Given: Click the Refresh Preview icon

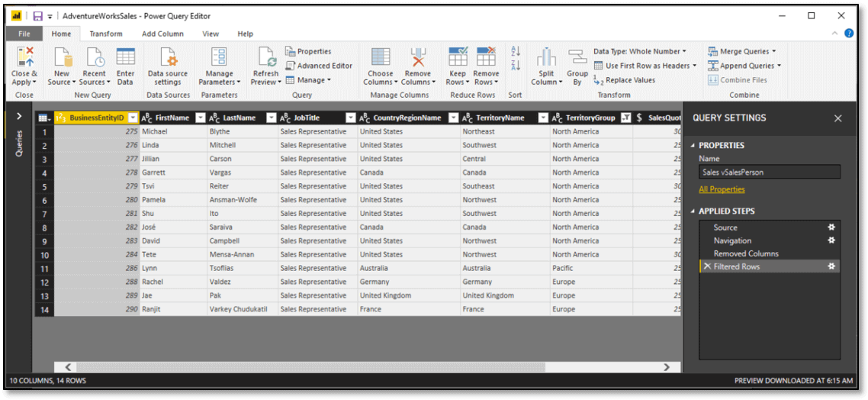Looking at the screenshot, I should tap(266, 56).
